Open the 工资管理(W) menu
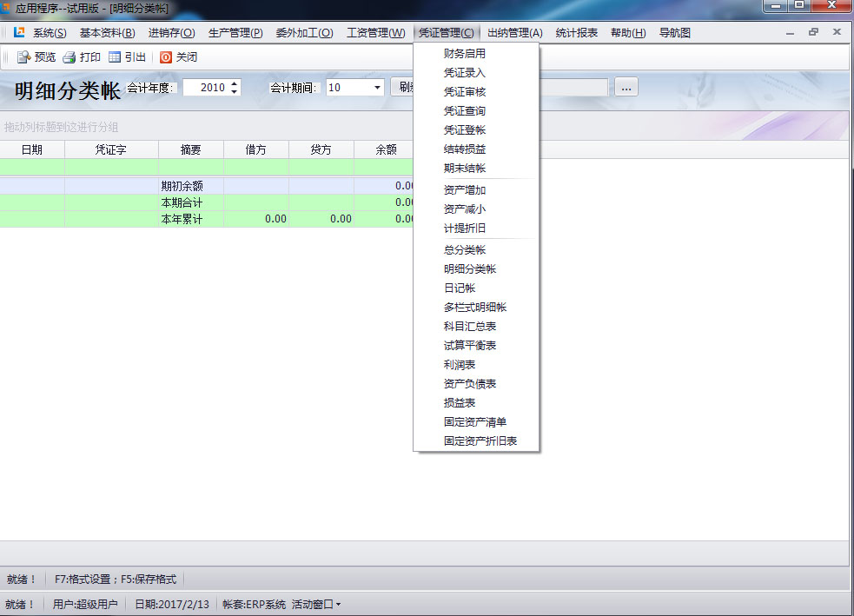The height and width of the screenshot is (616, 854). 376,33
